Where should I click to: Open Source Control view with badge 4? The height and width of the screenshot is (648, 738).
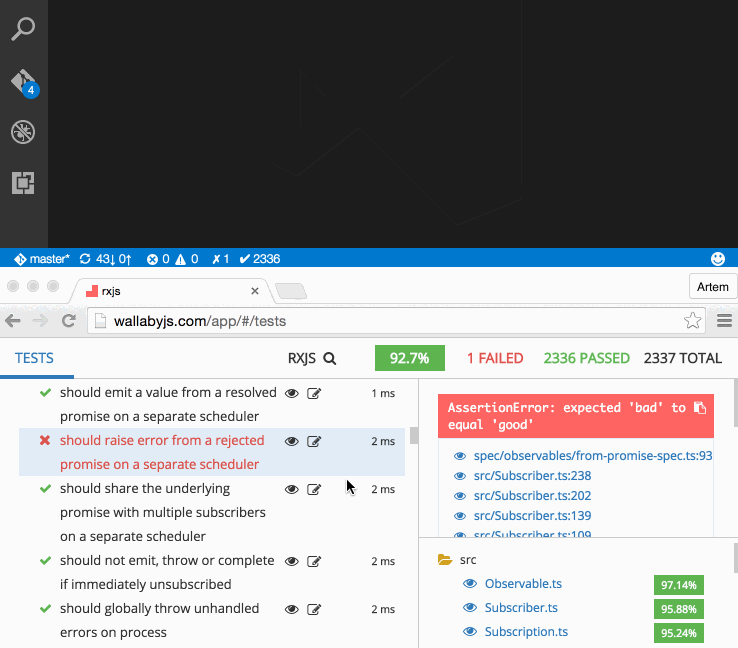(24, 83)
